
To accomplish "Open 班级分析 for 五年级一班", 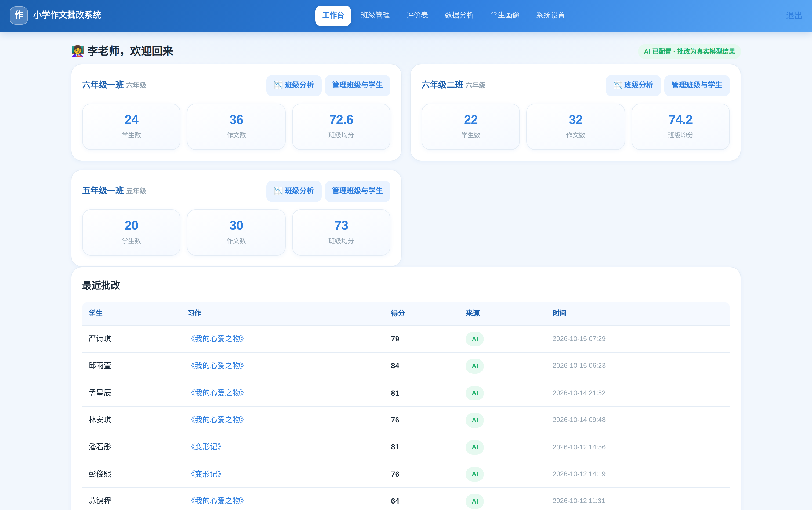I will tap(294, 191).
